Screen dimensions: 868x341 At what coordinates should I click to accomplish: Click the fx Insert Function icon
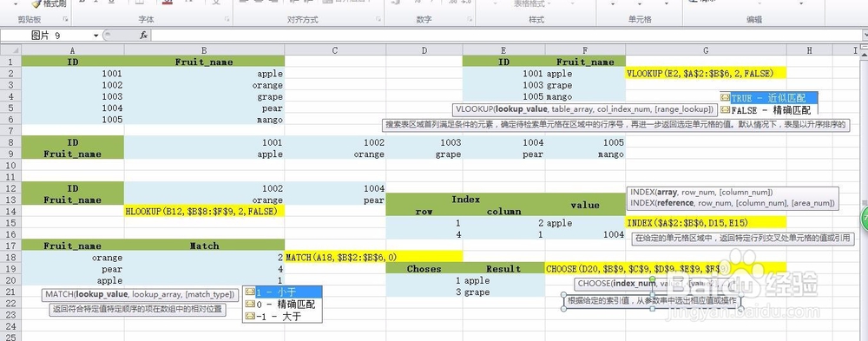point(143,36)
